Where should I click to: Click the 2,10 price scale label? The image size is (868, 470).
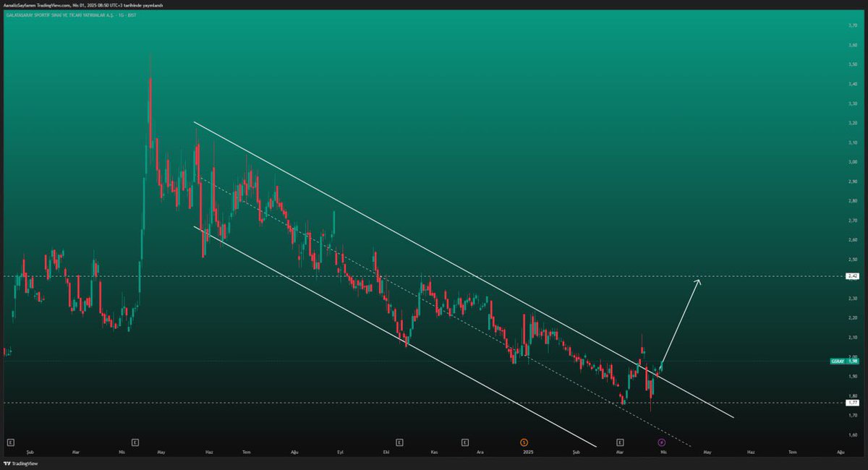click(853, 338)
